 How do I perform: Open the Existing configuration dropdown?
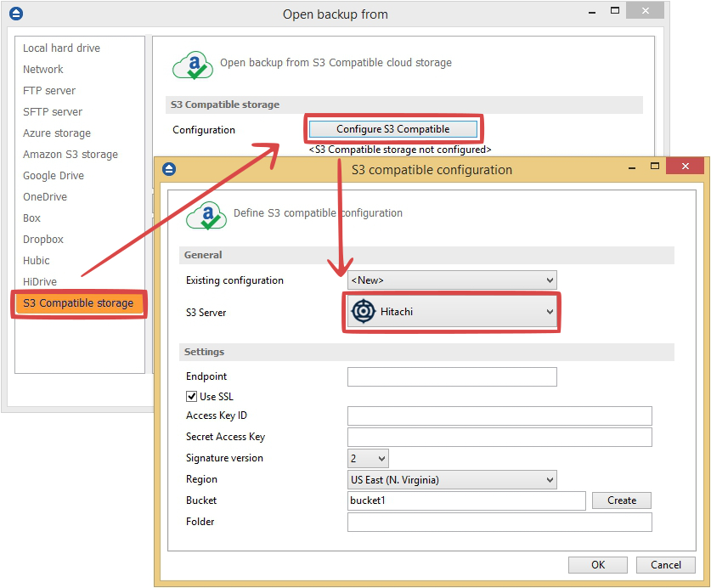tap(452, 280)
